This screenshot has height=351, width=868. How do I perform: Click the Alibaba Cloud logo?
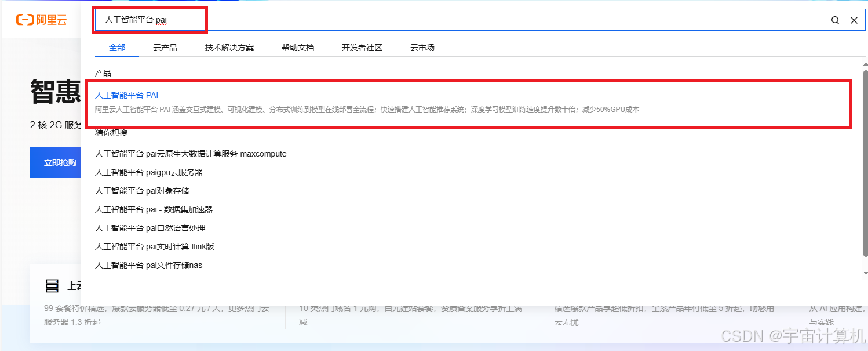click(x=41, y=20)
